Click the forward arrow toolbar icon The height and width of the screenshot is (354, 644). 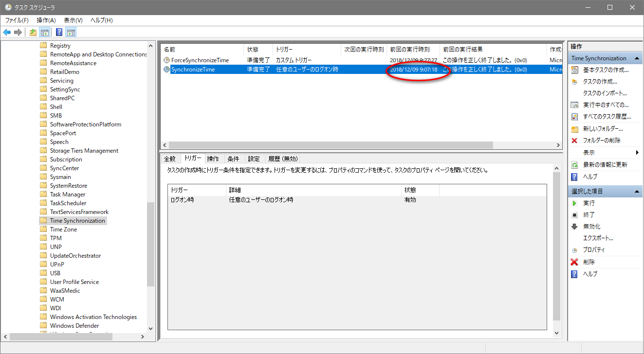pos(18,33)
